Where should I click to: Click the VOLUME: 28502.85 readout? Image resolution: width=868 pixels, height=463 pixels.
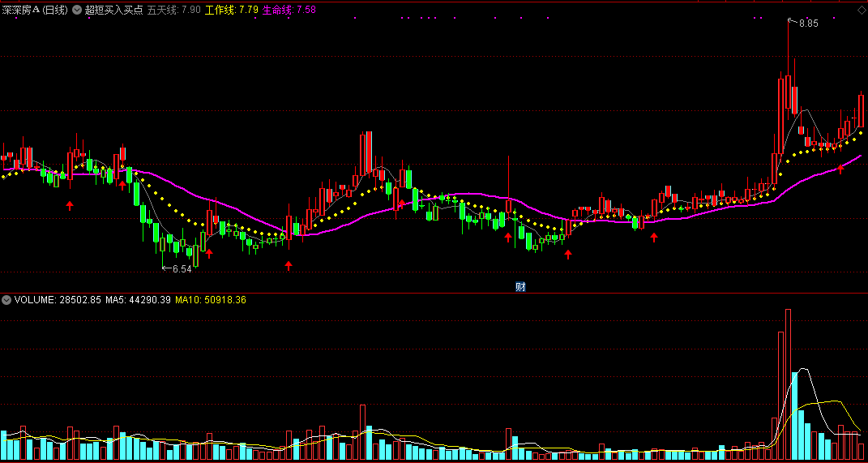(x=58, y=300)
